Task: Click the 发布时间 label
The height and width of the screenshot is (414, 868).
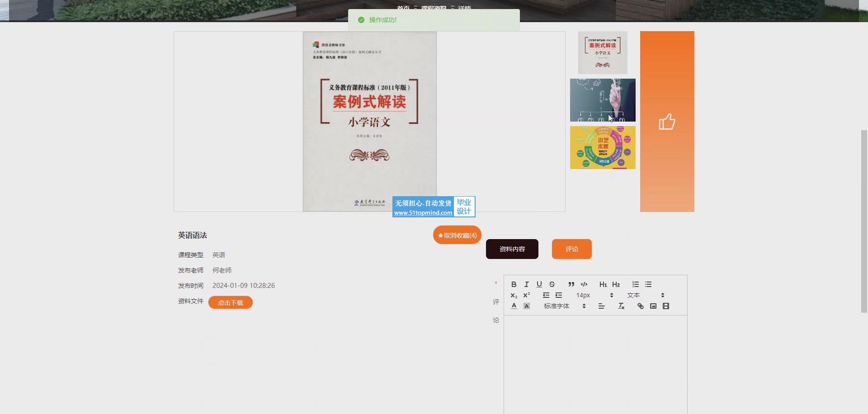Action: tap(191, 286)
